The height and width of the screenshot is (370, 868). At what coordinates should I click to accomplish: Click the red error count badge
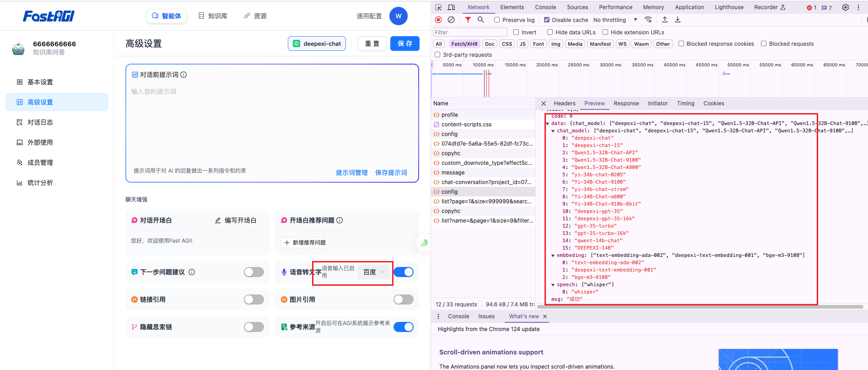pyautogui.click(x=812, y=7)
